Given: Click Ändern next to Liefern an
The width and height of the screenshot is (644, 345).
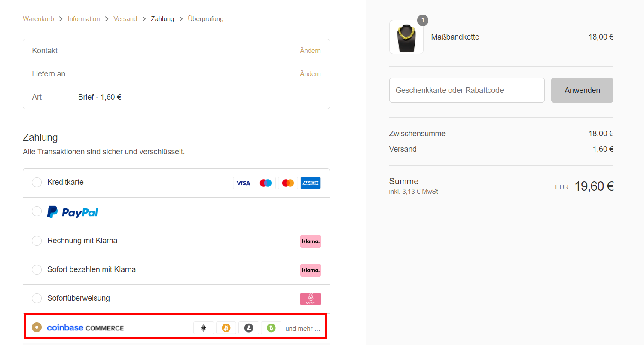Looking at the screenshot, I should (310, 74).
